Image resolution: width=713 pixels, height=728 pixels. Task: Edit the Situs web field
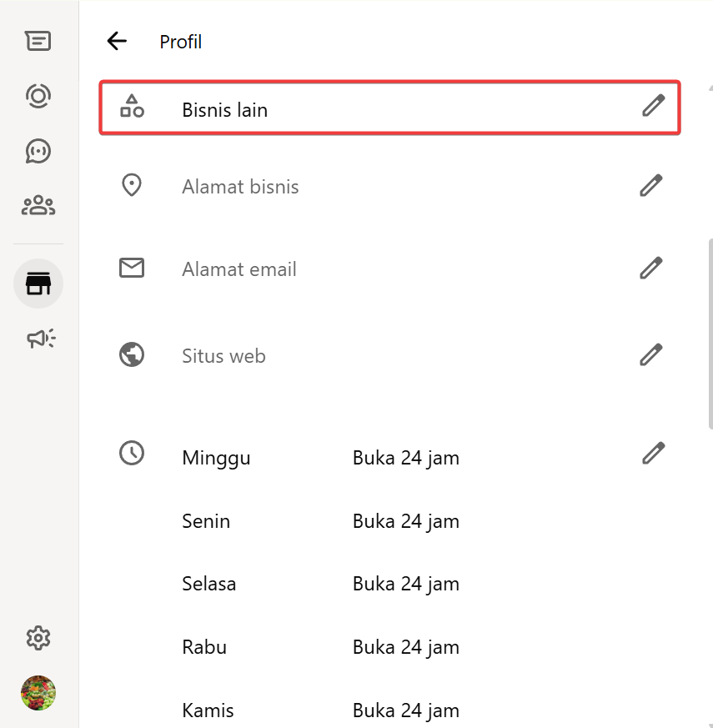(650, 354)
